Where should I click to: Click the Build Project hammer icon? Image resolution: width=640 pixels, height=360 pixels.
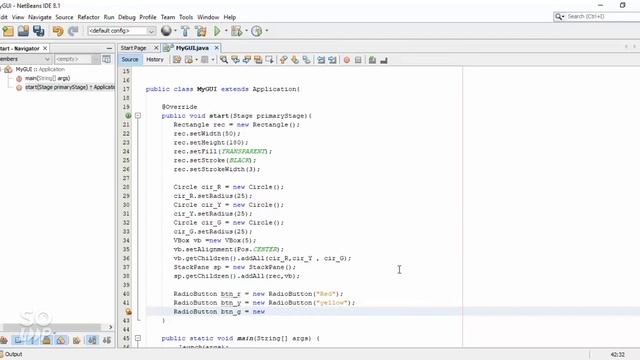185,31
